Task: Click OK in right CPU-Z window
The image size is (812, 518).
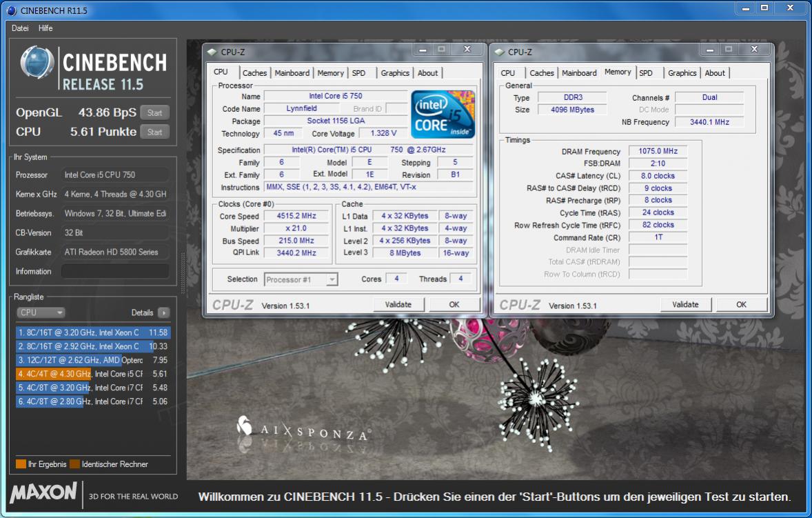Action: pos(742,305)
